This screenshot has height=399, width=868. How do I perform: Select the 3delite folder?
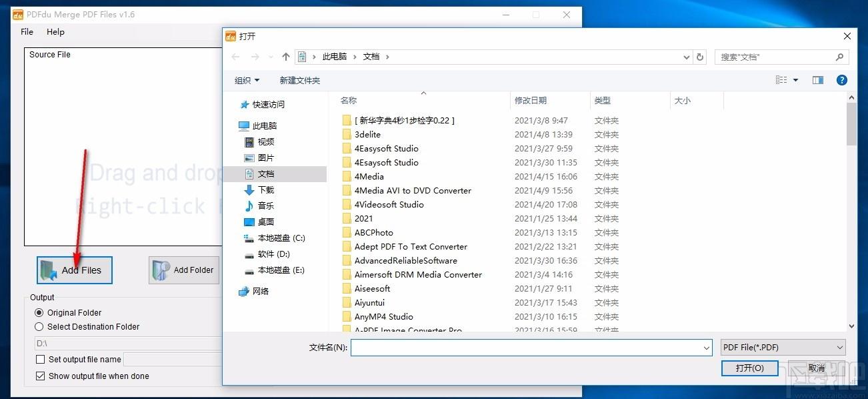click(367, 134)
